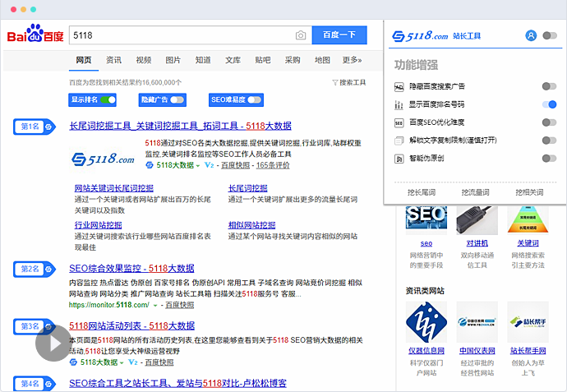Click 挖相关词 in extension panel
This screenshot has width=567, height=392.
[x=529, y=192]
